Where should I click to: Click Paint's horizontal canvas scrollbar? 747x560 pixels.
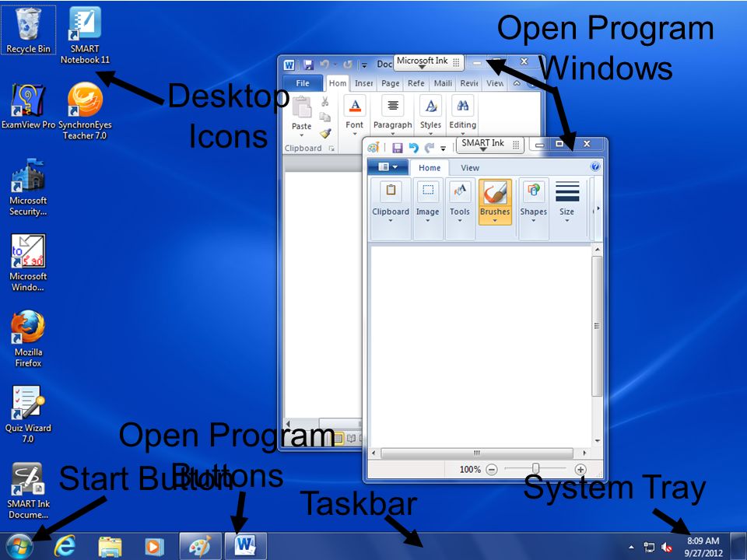pos(475,452)
